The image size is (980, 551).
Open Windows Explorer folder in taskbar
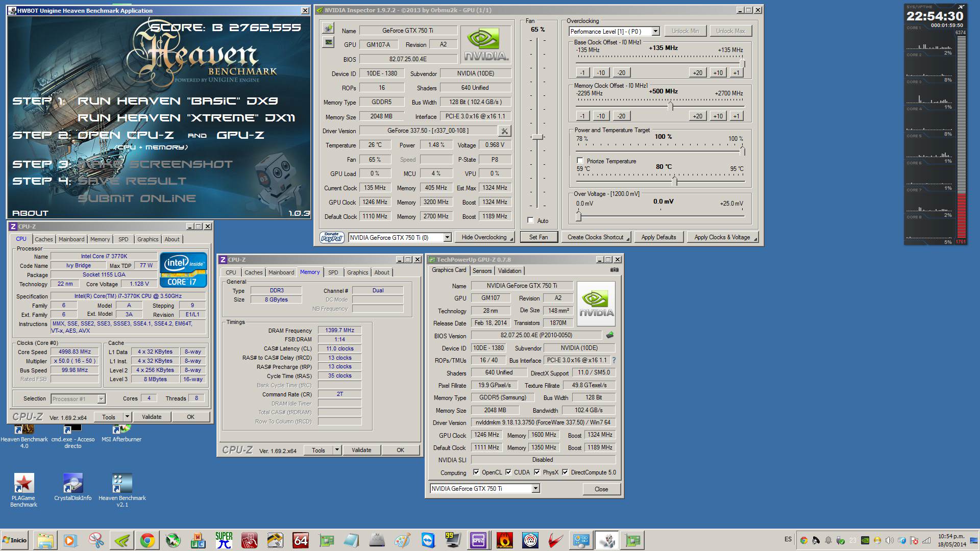tap(45, 540)
